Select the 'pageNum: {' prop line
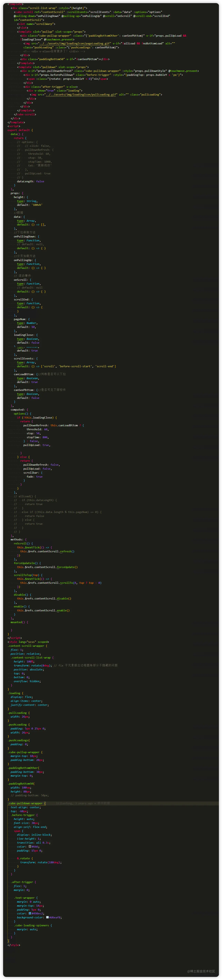This screenshot has width=222, height=980. (22, 319)
